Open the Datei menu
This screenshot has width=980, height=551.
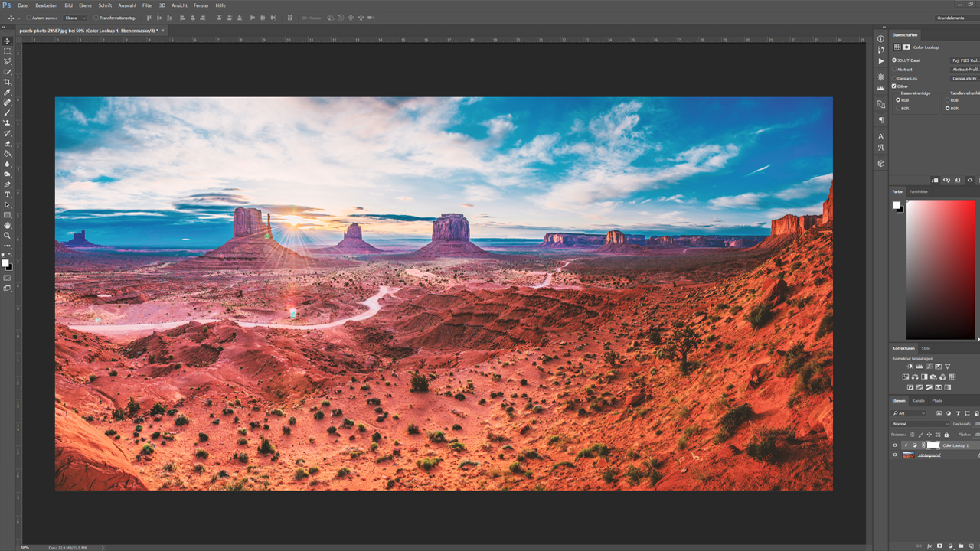click(x=23, y=5)
